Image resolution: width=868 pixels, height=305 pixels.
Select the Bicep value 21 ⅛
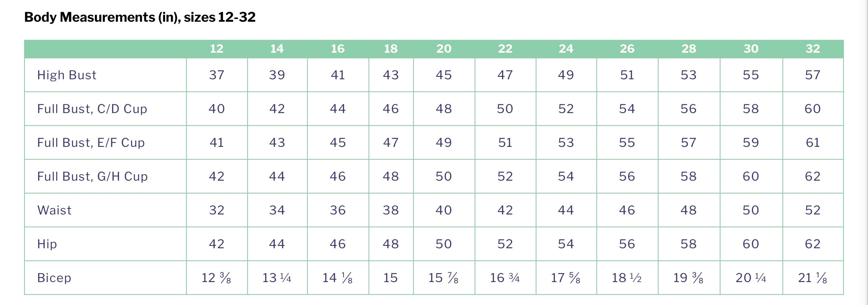coord(813,278)
